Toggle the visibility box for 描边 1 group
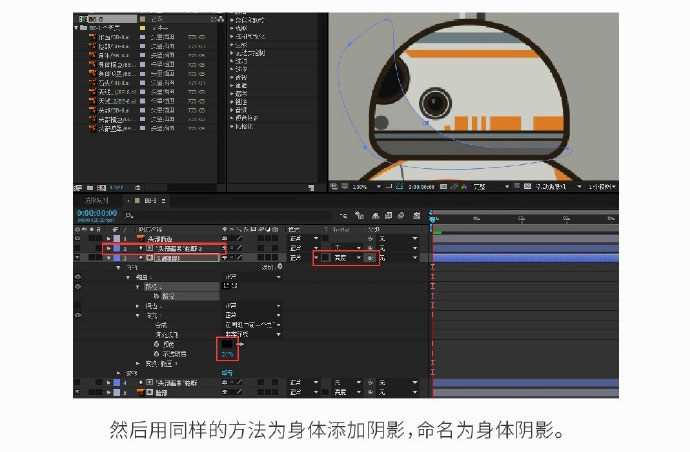The width and height of the screenshot is (690, 452). 78,305
